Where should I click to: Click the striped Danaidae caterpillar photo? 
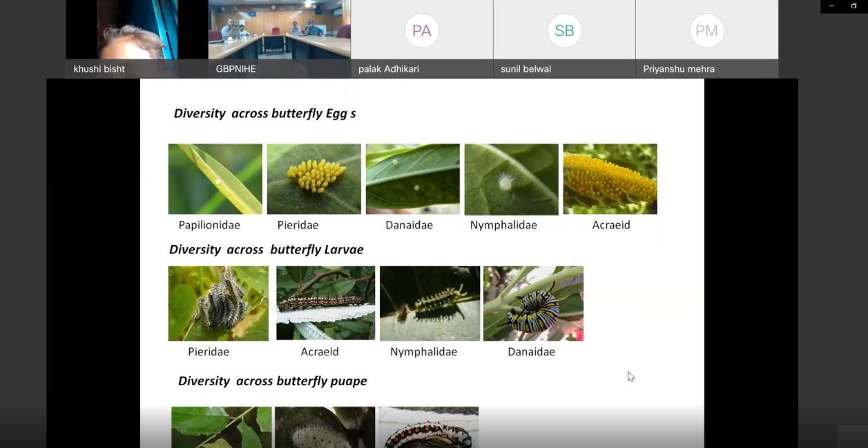[x=533, y=303]
